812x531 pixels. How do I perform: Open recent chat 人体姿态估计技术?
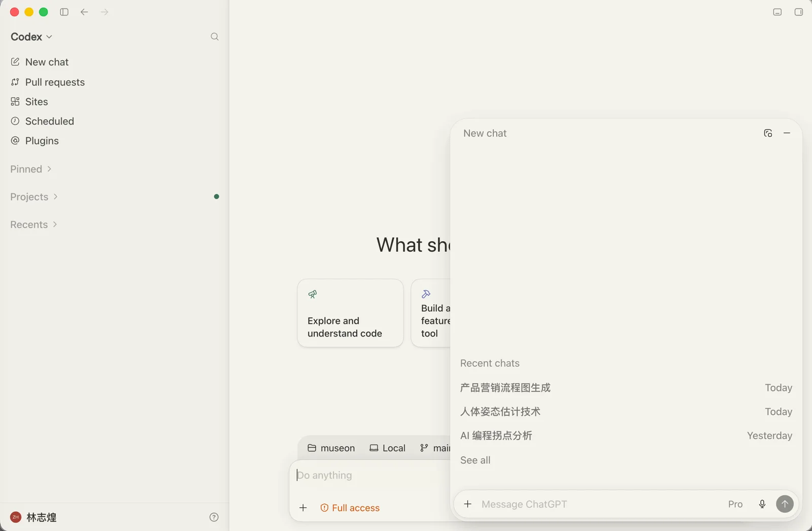click(626, 412)
